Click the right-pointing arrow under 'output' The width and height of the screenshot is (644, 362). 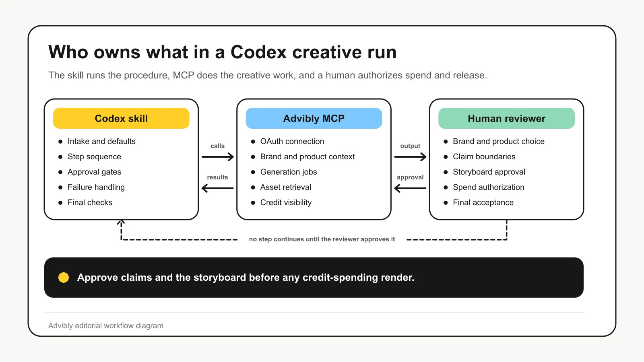pyautogui.click(x=410, y=157)
